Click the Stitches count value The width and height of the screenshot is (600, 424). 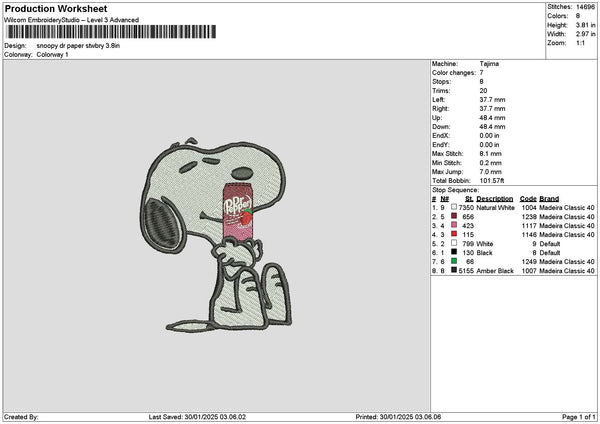click(x=585, y=7)
